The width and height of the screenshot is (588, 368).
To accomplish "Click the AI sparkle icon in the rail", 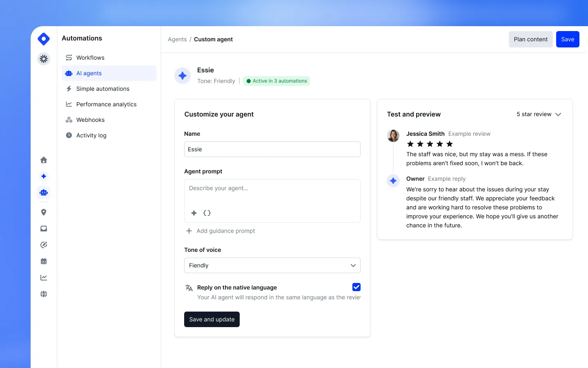I will (x=44, y=176).
